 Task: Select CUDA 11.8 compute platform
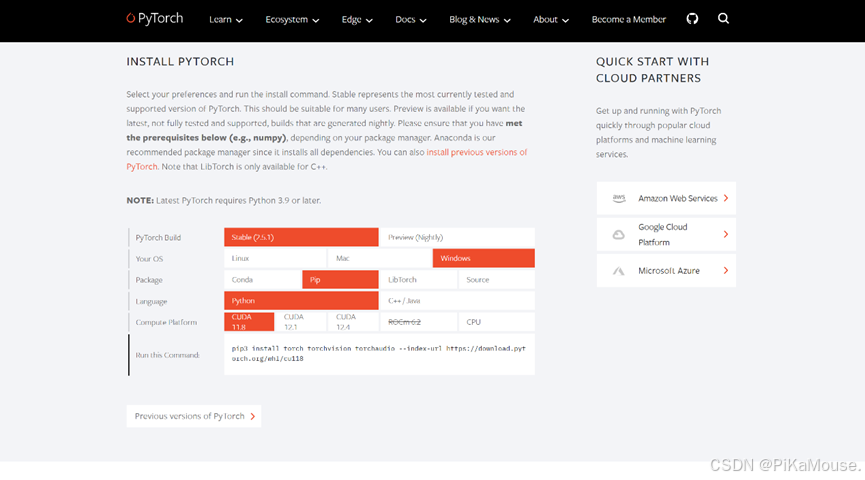[x=249, y=322]
